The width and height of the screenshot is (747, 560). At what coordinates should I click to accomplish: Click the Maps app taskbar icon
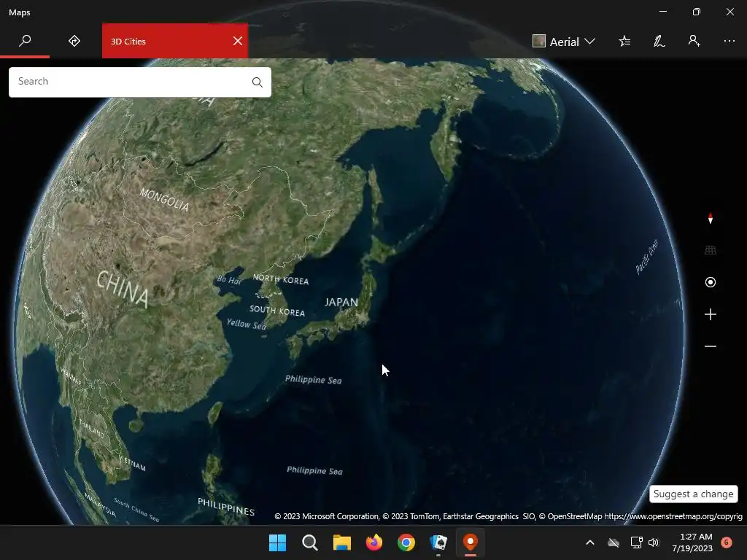click(471, 542)
